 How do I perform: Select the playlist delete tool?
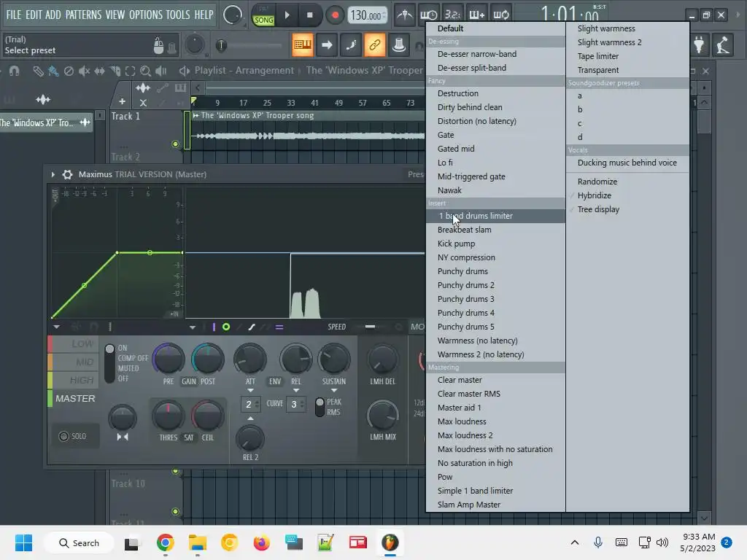pyautogui.click(x=69, y=71)
